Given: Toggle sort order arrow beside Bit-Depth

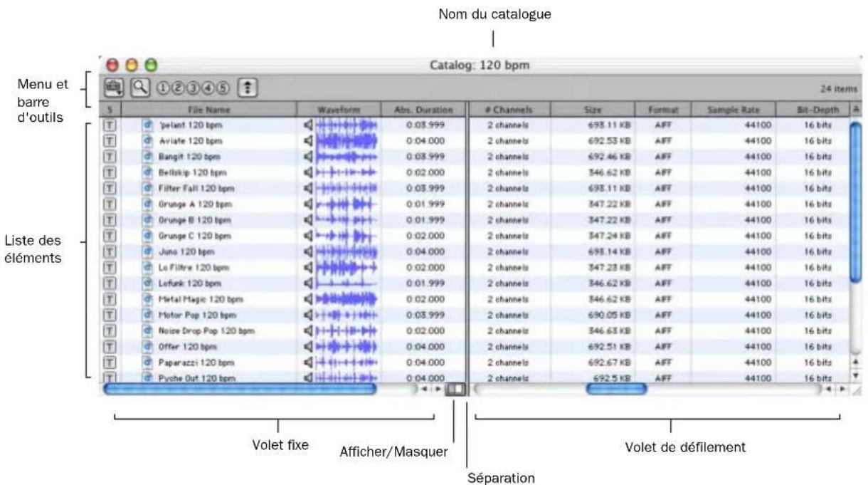Looking at the screenshot, I should (x=856, y=110).
